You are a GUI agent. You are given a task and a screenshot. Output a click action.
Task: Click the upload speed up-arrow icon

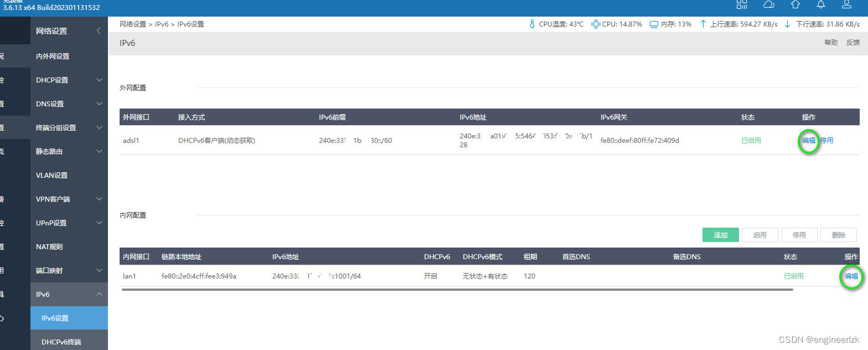[x=703, y=24]
